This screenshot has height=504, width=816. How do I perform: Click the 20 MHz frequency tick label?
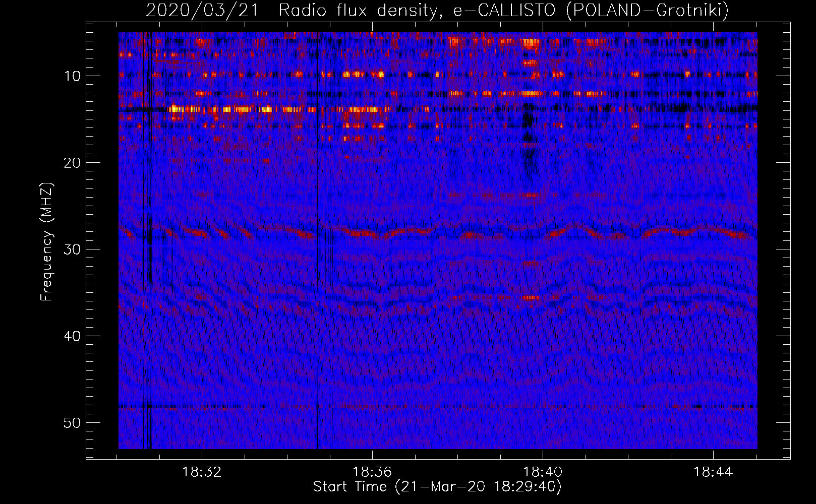pyautogui.click(x=73, y=163)
